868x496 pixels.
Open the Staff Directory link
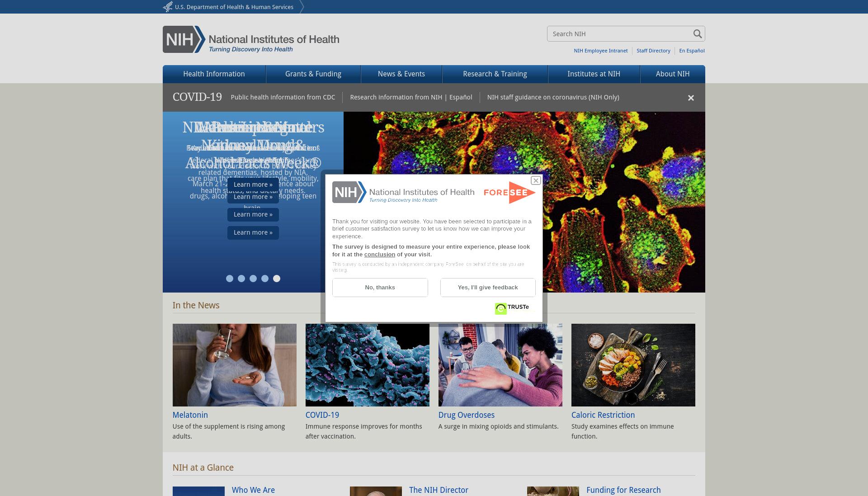point(653,51)
